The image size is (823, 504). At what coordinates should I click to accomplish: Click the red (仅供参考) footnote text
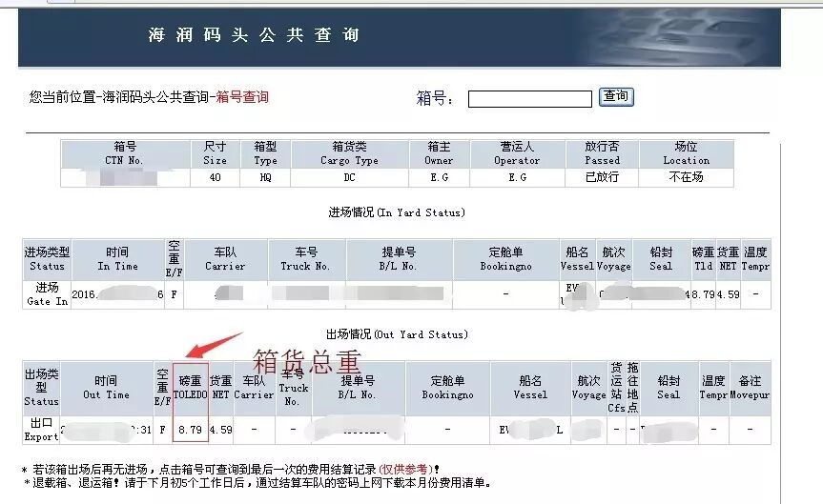pos(405,469)
